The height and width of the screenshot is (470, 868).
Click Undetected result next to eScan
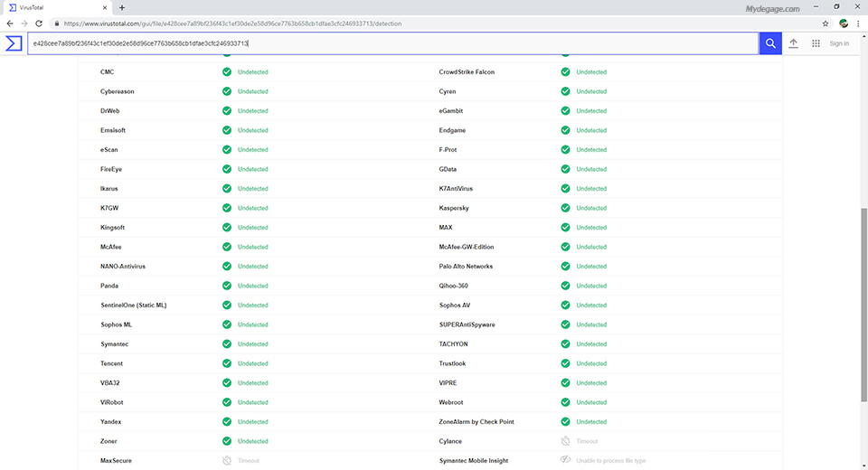tap(253, 149)
